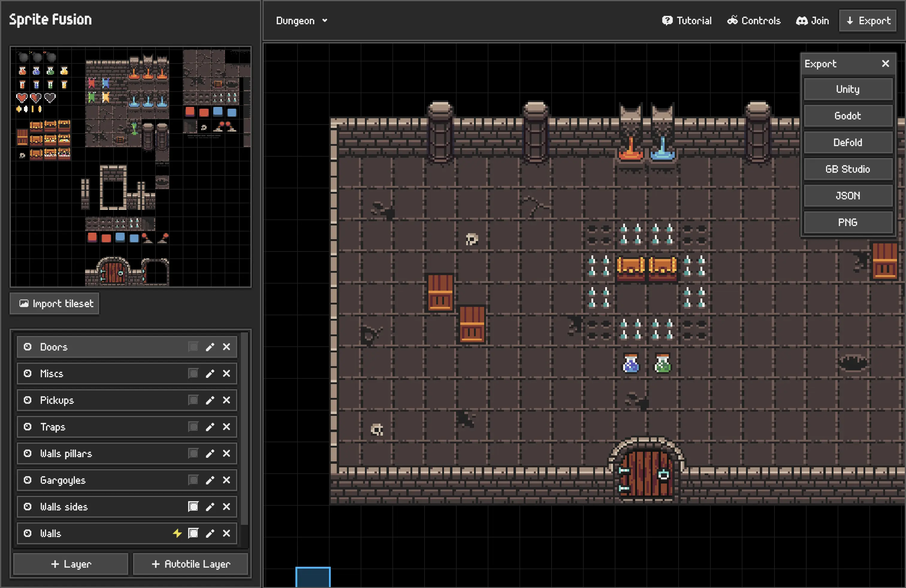
Task: Delete the Pickups layer
Action: tap(226, 400)
